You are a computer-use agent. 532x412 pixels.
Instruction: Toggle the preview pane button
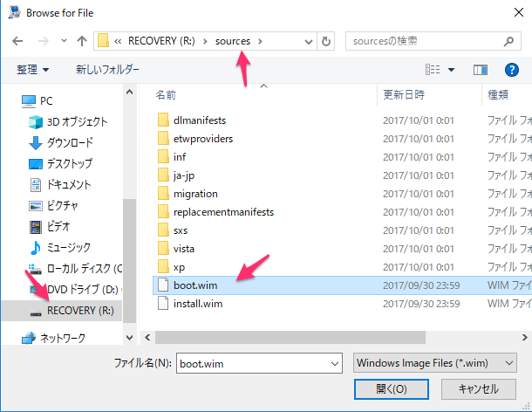(x=480, y=70)
